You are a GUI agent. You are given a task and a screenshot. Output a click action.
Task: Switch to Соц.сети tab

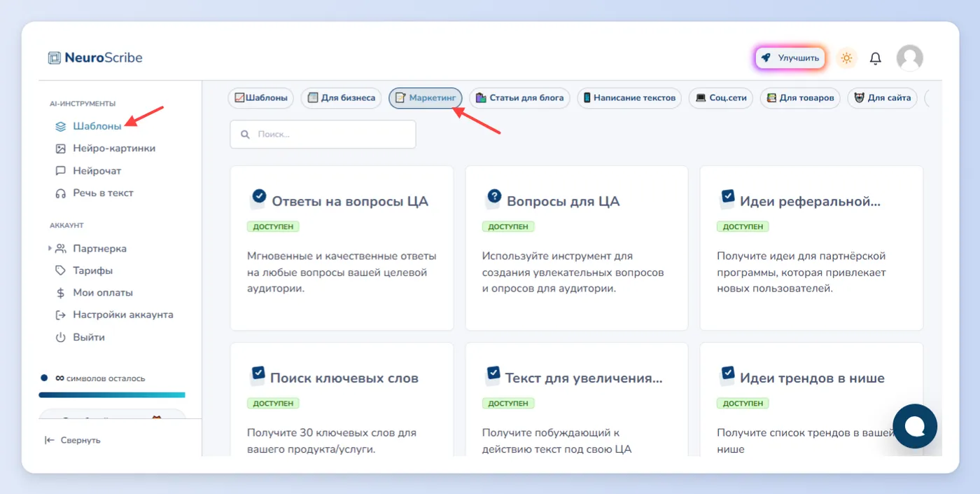(720, 98)
